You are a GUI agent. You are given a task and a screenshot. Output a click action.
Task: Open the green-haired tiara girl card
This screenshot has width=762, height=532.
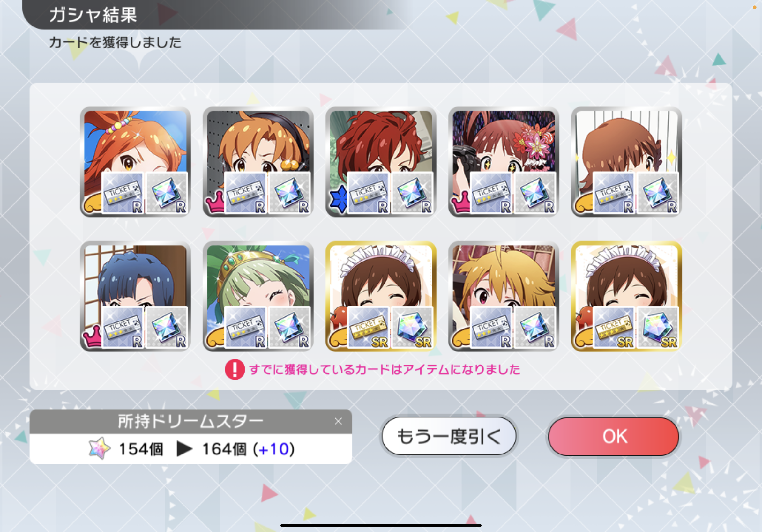[258, 296]
